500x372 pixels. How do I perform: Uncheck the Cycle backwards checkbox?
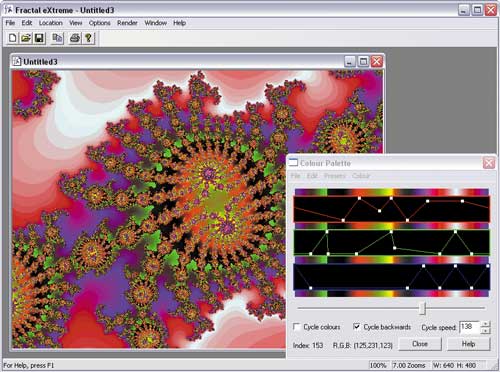coord(357,327)
